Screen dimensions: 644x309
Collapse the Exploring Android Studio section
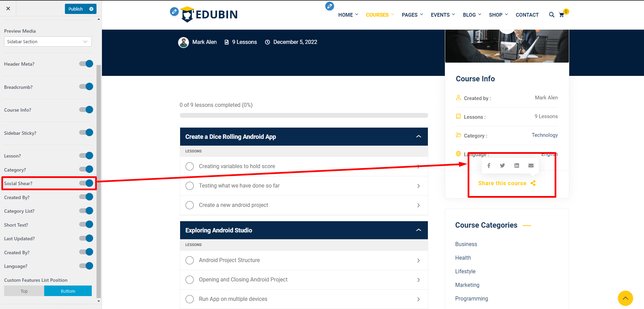pyautogui.click(x=418, y=230)
